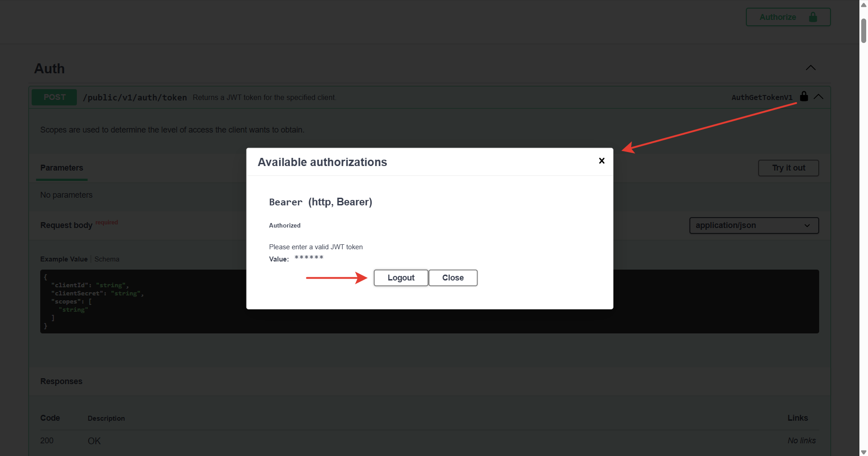Open the application/json media type dropdown
The image size is (868, 456).
click(x=754, y=225)
